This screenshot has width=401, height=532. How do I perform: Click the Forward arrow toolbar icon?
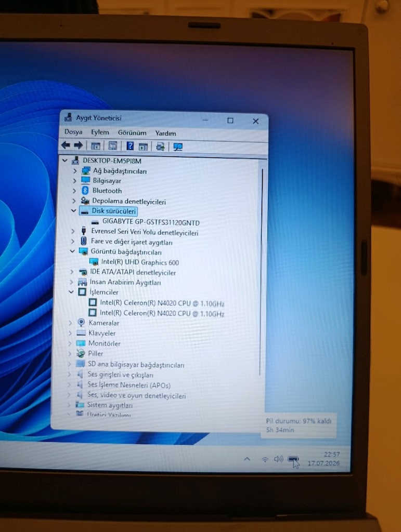click(79, 145)
